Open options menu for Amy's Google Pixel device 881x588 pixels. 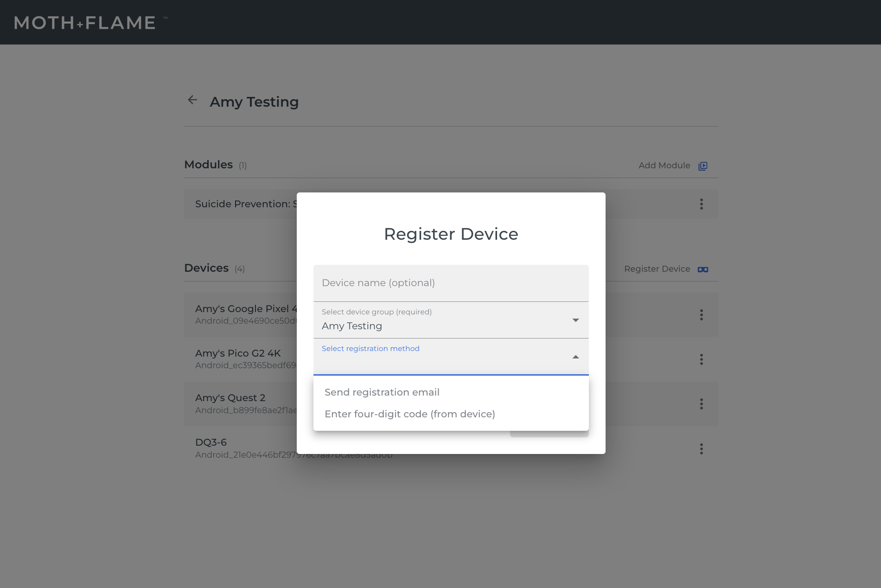click(x=702, y=315)
